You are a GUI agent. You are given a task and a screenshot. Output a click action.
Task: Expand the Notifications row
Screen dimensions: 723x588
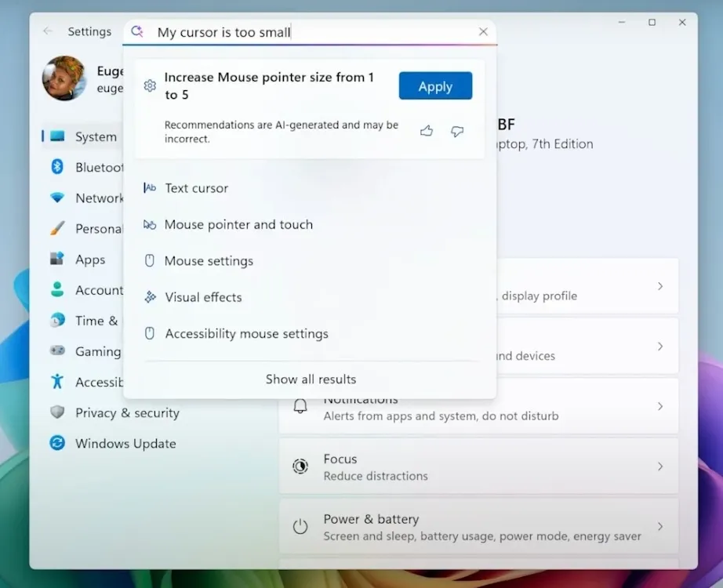point(661,406)
